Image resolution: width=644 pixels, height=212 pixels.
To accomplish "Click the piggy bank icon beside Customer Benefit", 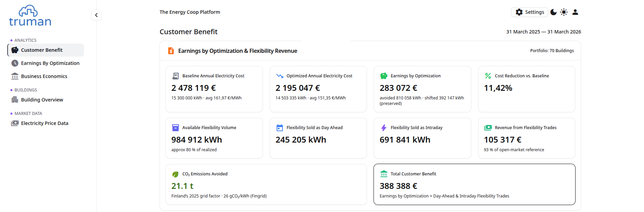I will 15,50.
